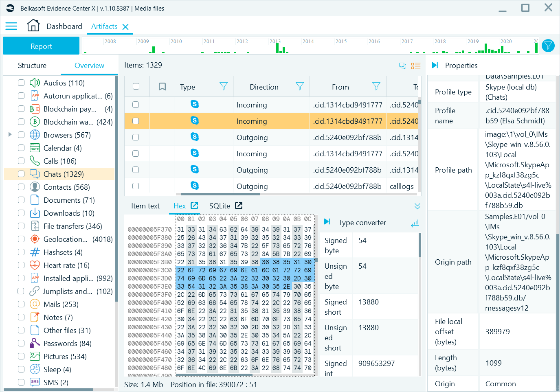
Task: Select the Item text tab
Action: click(x=145, y=206)
